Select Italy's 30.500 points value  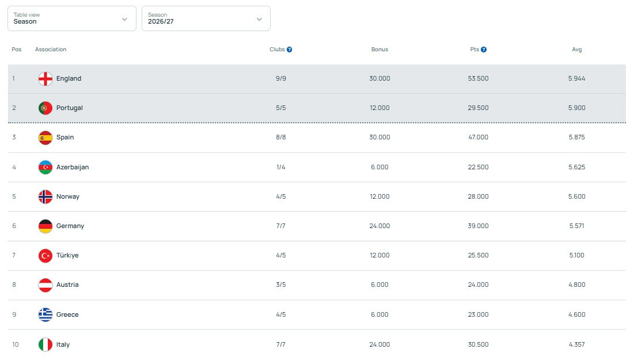click(x=479, y=344)
